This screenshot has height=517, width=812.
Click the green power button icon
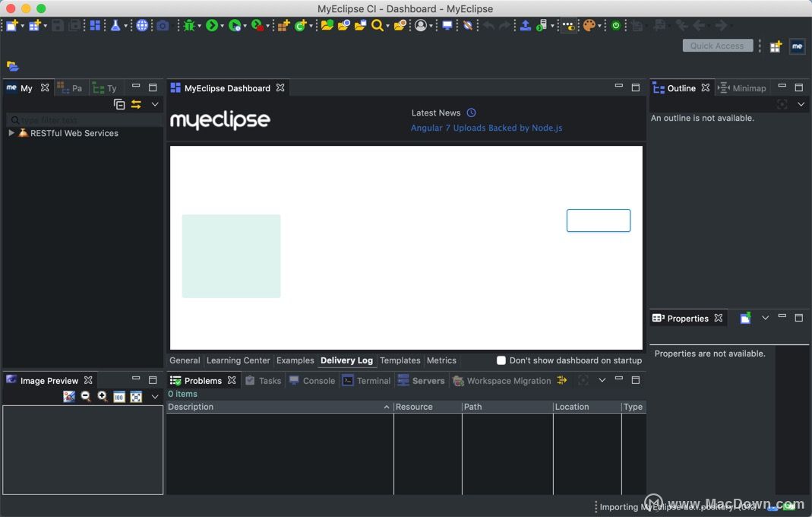click(x=616, y=25)
